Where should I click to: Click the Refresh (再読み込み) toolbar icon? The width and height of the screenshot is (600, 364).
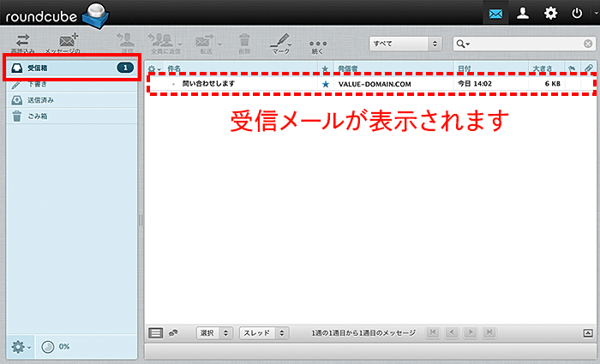pos(23,40)
